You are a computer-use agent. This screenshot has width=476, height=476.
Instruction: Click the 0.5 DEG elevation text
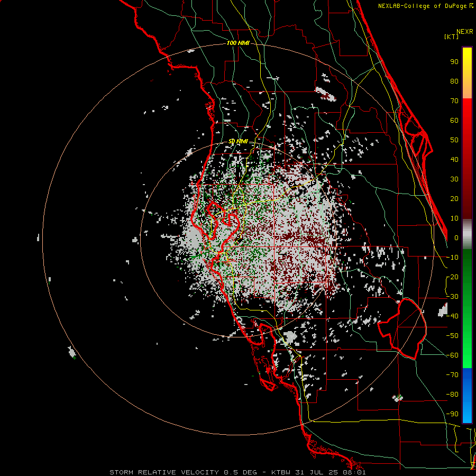[241, 472]
